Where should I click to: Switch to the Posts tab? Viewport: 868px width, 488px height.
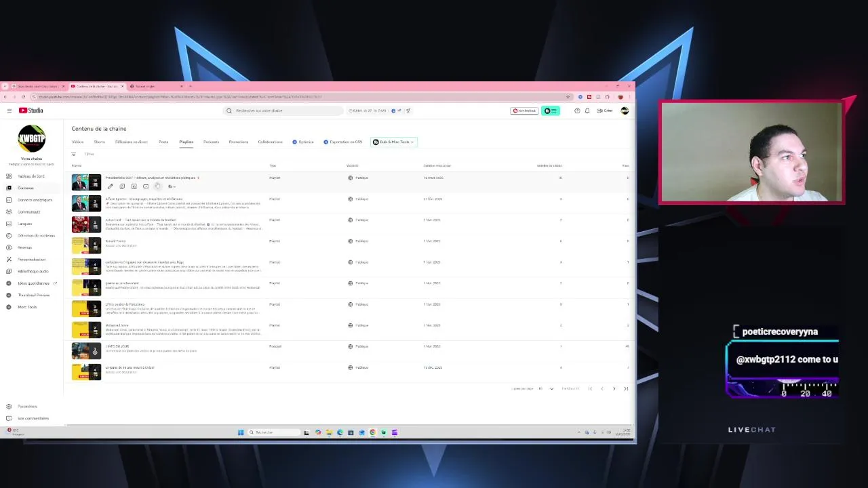coord(163,142)
